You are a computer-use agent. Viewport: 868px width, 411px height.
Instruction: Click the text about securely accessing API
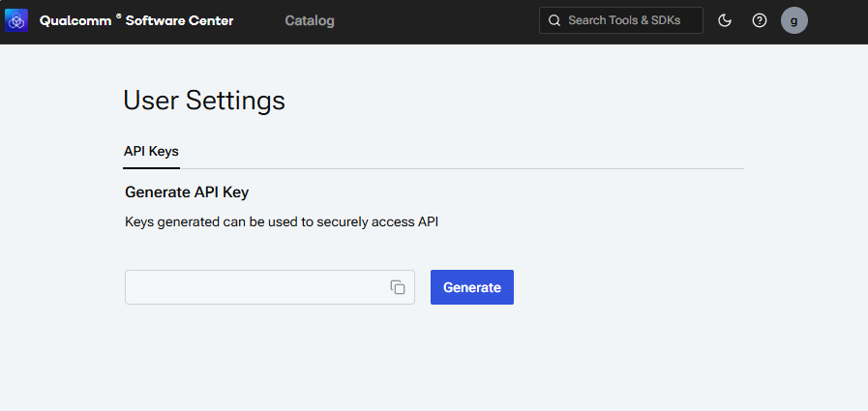point(283,222)
